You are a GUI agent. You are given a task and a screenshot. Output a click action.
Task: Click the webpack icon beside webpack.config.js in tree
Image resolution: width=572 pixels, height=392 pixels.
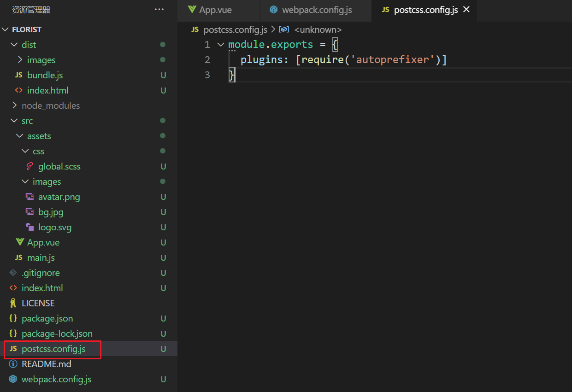(x=13, y=379)
